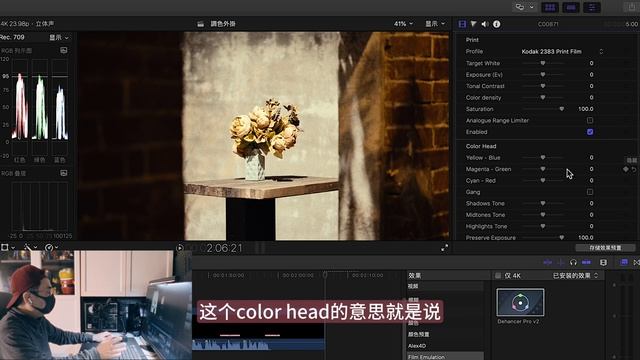This screenshot has height=360, width=640.
Task: Click the 效果 header in effects browser
Action: pyautogui.click(x=415, y=276)
